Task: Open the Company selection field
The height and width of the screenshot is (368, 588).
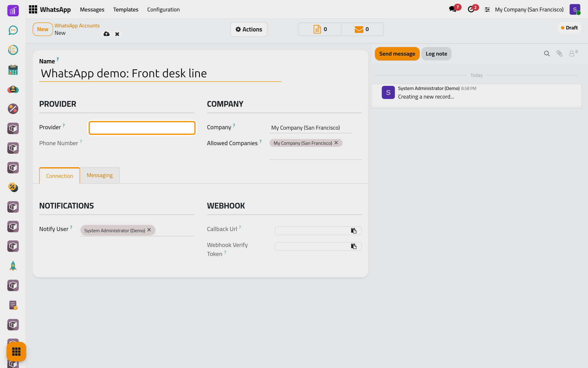Action: click(x=311, y=128)
